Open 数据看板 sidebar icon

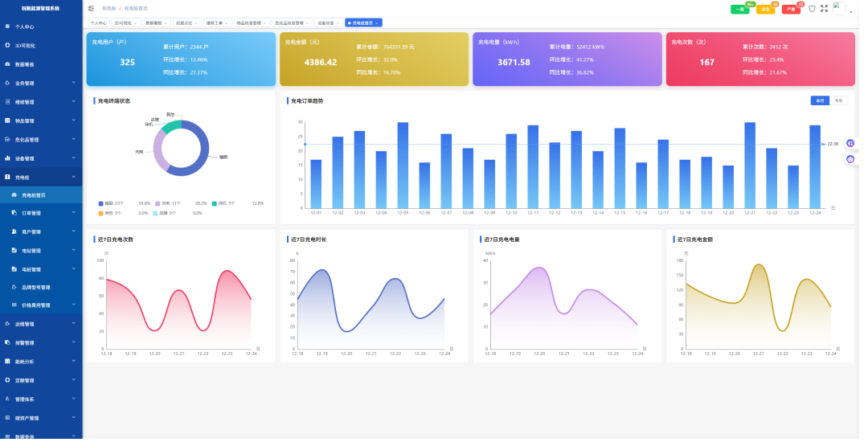(x=7, y=64)
